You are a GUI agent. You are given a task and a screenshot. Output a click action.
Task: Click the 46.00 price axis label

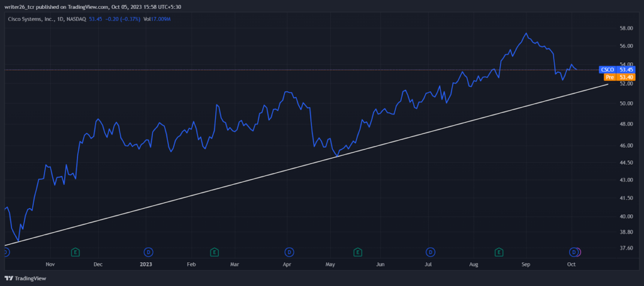626,145
